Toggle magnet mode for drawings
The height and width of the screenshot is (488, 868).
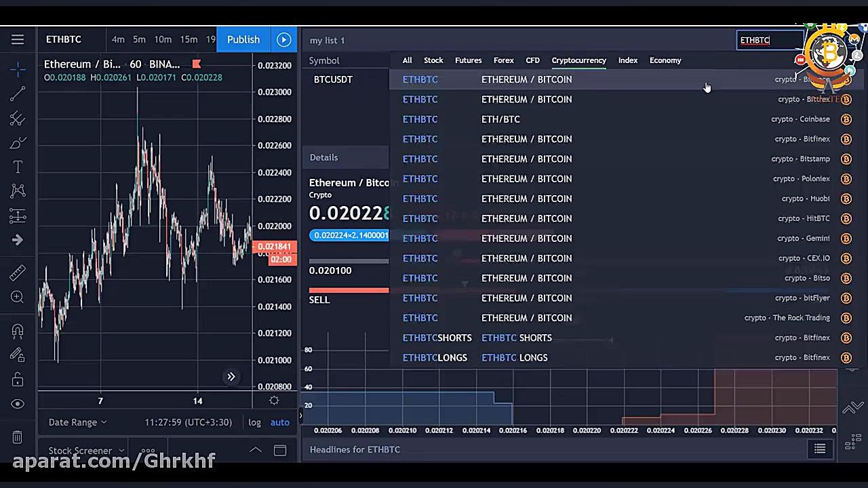18,331
